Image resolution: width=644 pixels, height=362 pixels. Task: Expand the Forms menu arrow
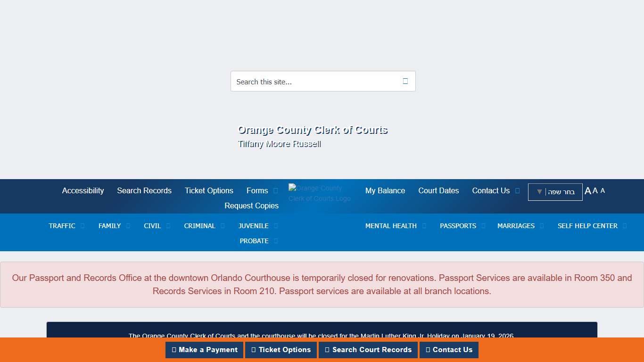(x=276, y=191)
